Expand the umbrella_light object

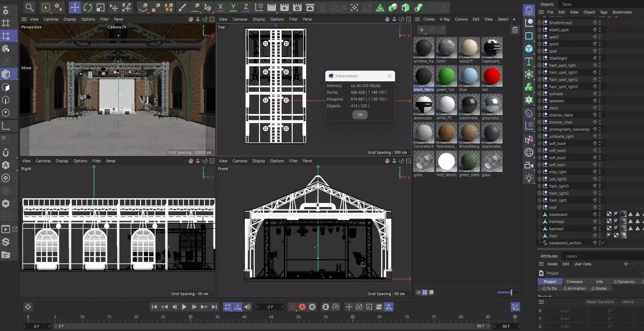[539, 136]
